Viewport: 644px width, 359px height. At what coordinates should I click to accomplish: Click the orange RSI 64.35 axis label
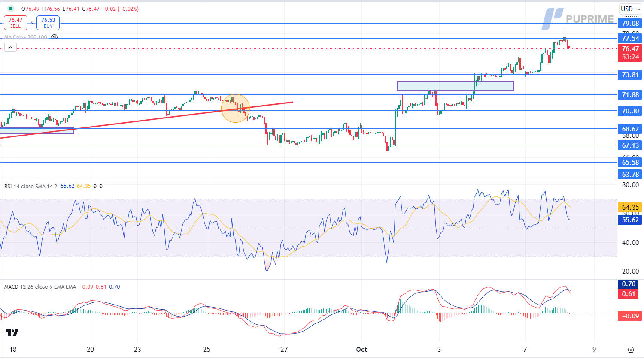630,208
